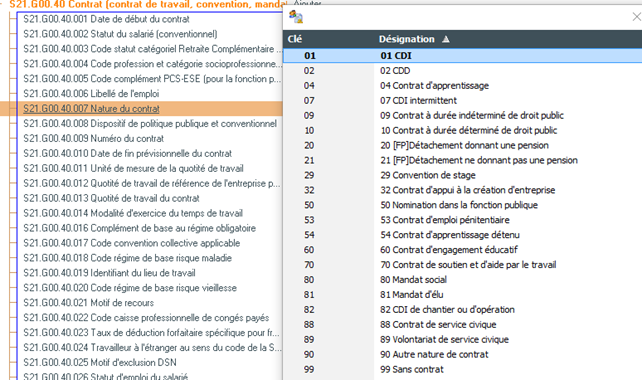This screenshot has height=380, width=642.
Task: Select 70 Contrat de soutien et d'aide par le travail
Action: point(468,265)
